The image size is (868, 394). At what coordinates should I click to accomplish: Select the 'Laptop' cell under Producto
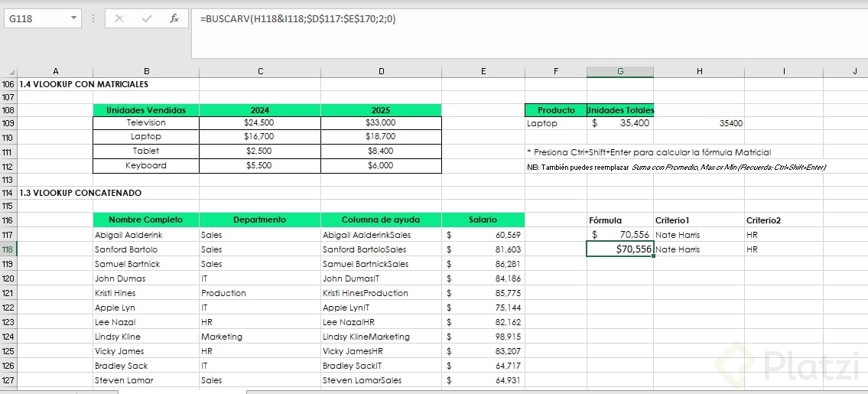pyautogui.click(x=556, y=123)
